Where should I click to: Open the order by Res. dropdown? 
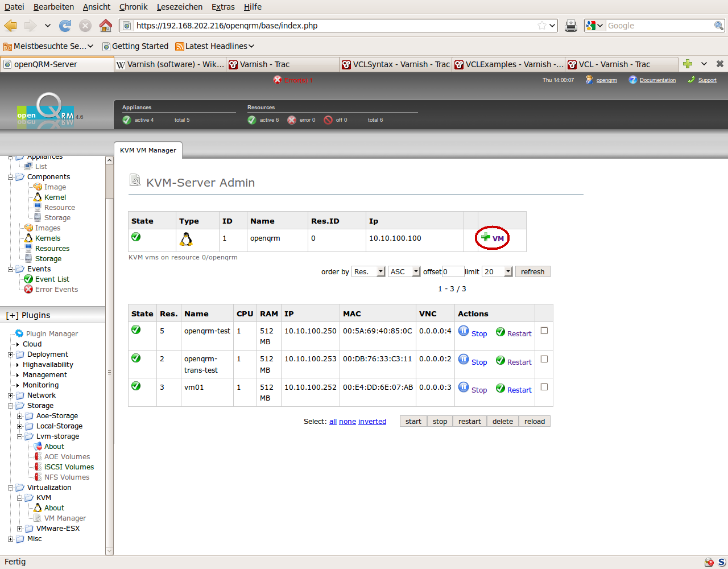tap(369, 272)
